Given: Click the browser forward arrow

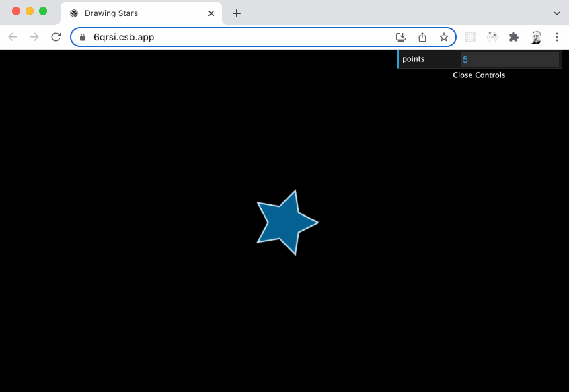Looking at the screenshot, I should coord(34,37).
